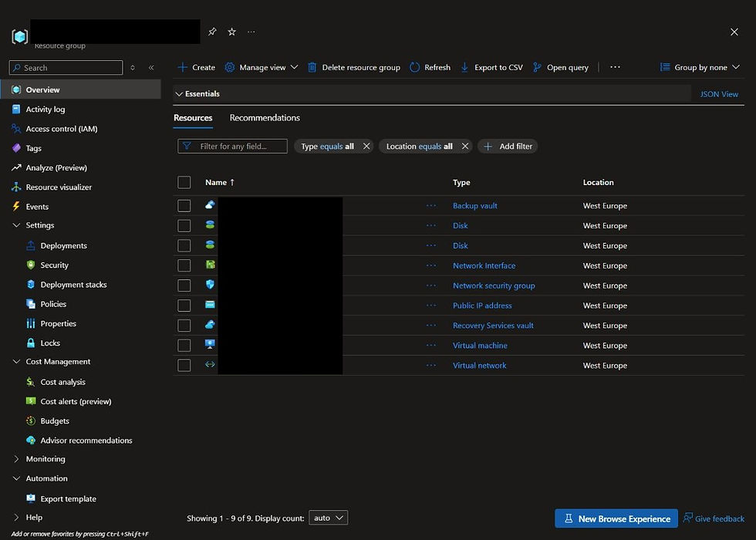
Task: Remove the Type equals all filter
Action: pos(366,146)
